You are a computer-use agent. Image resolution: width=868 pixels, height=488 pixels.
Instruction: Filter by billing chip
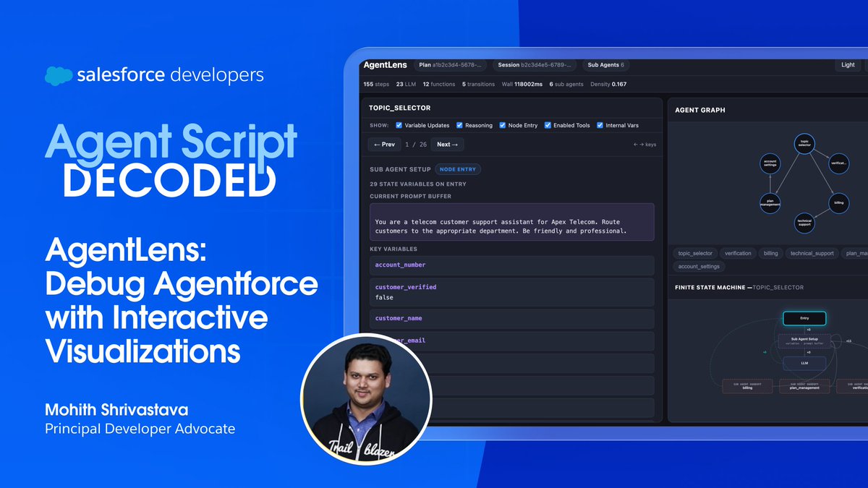pyautogui.click(x=771, y=254)
